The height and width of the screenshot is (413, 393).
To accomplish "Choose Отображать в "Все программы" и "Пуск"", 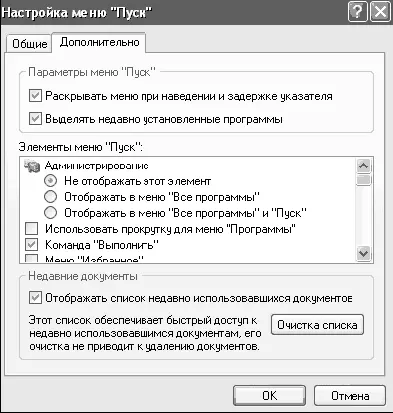I will 50,212.
